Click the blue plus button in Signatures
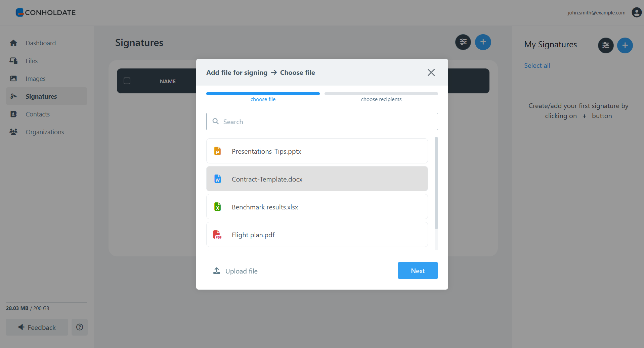Viewport: 644px width, 348px height. [483, 42]
